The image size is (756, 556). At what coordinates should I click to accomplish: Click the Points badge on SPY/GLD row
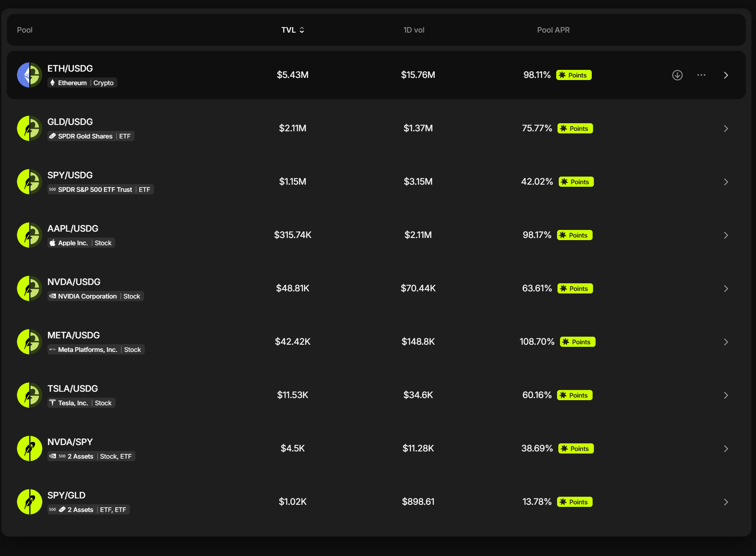pyautogui.click(x=574, y=502)
